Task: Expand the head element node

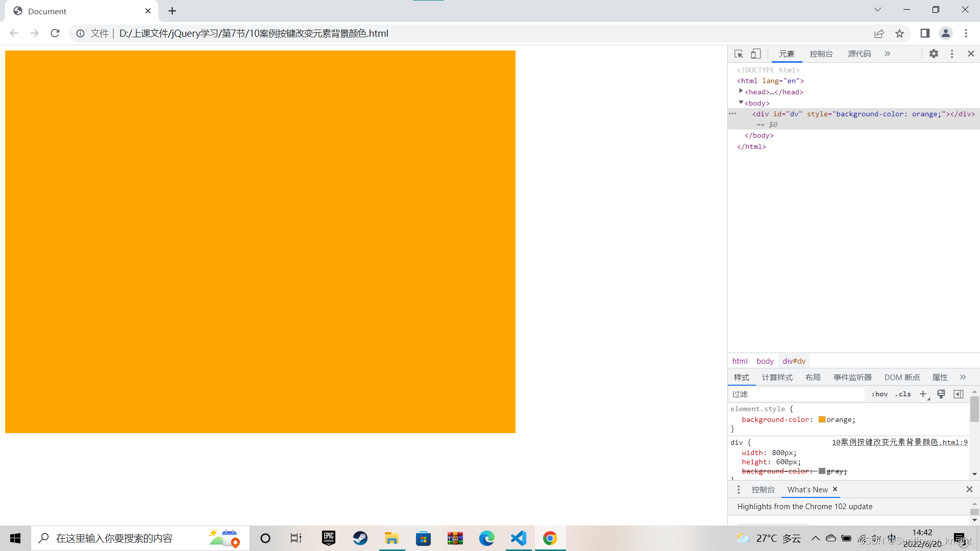Action: tap(741, 91)
